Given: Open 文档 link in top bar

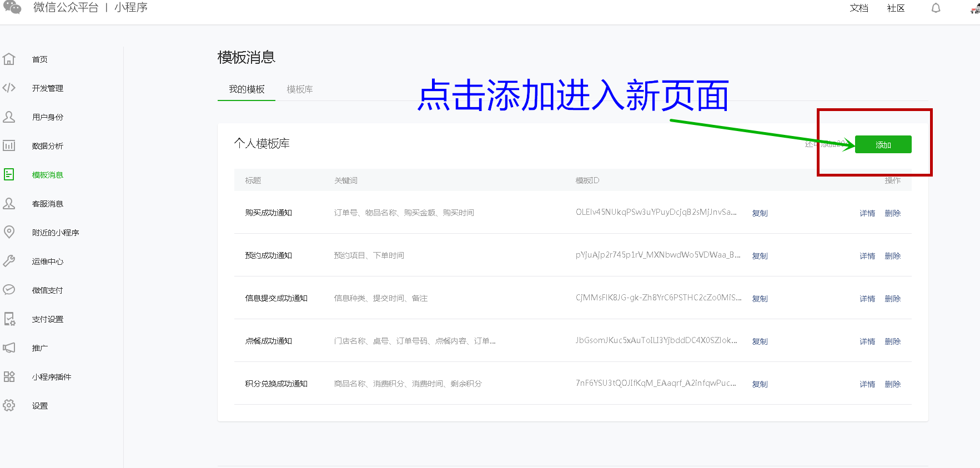Looking at the screenshot, I should 858,8.
